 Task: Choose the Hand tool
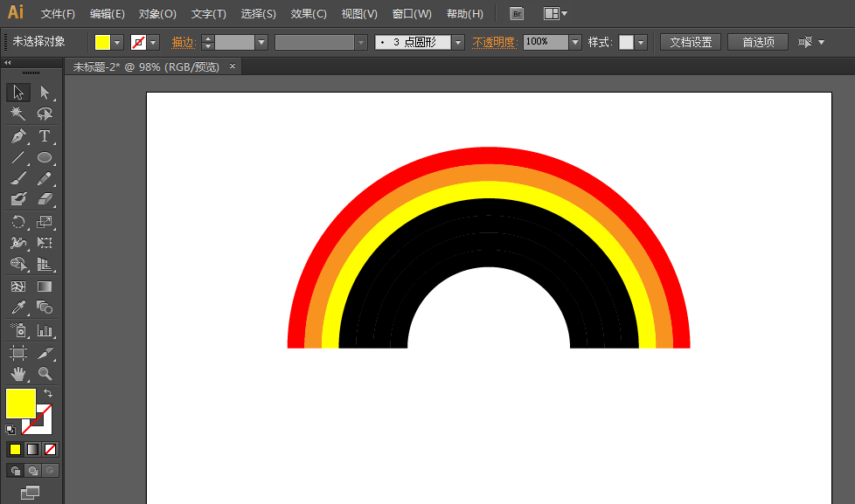pyautogui.click(x=18, y=374)
